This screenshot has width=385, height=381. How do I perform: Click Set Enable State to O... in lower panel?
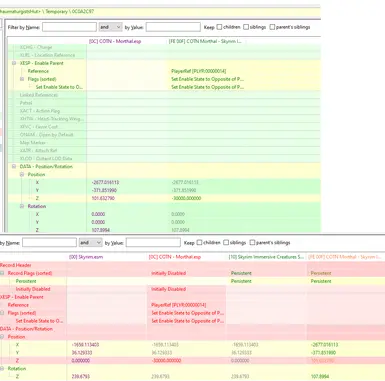[x=39, y=321]
